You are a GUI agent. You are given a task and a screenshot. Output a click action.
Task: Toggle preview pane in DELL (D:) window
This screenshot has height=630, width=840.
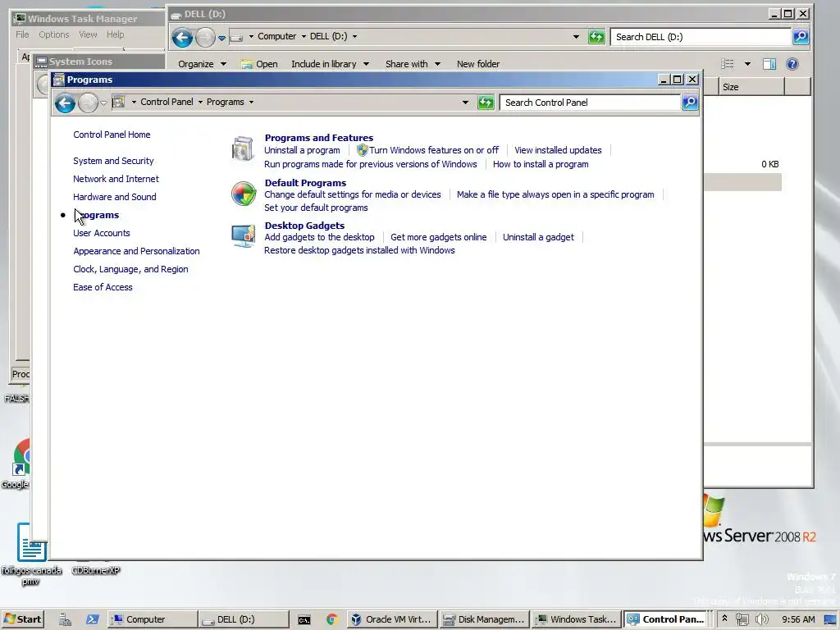click(769, 64)
